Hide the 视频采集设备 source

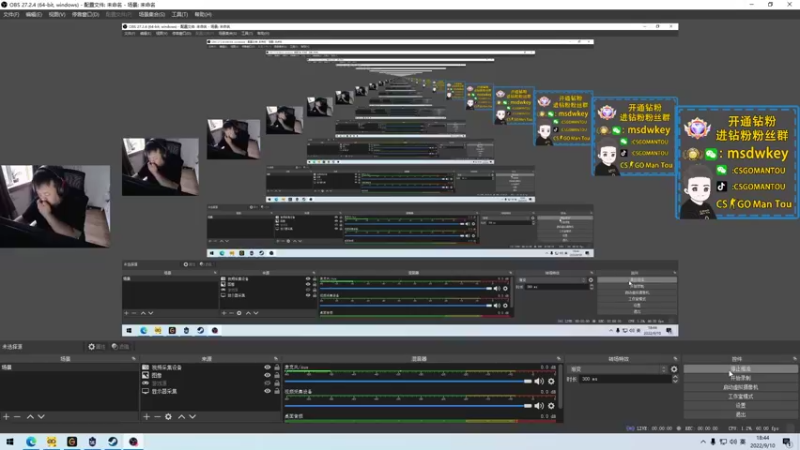tap(267, 367)
